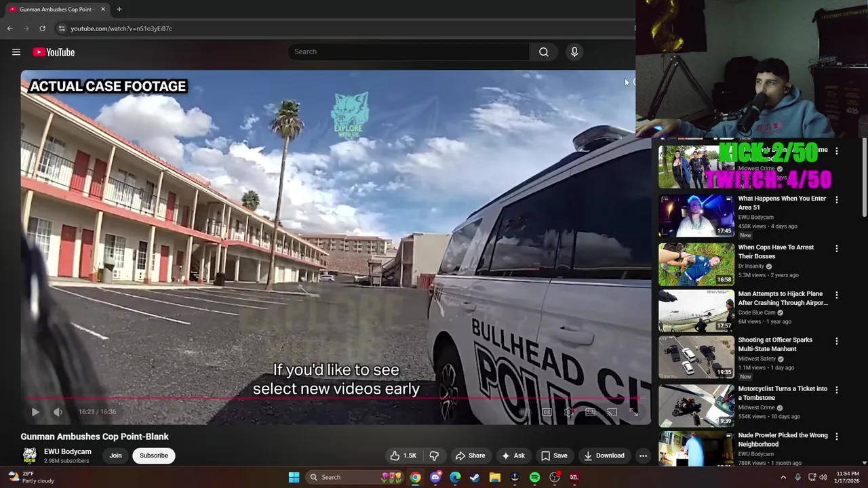Open Steam from the taskbar

tap(475, 477)
